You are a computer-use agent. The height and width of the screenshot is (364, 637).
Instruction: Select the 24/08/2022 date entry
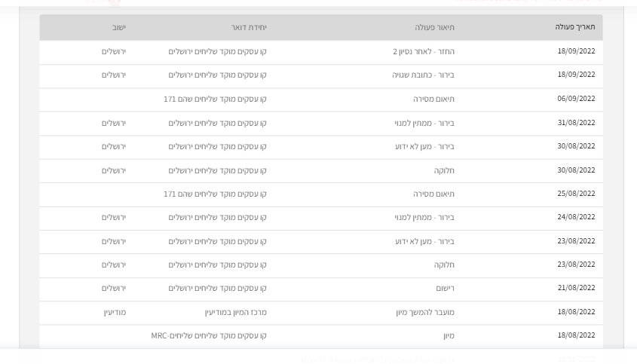tap(576, 217)
